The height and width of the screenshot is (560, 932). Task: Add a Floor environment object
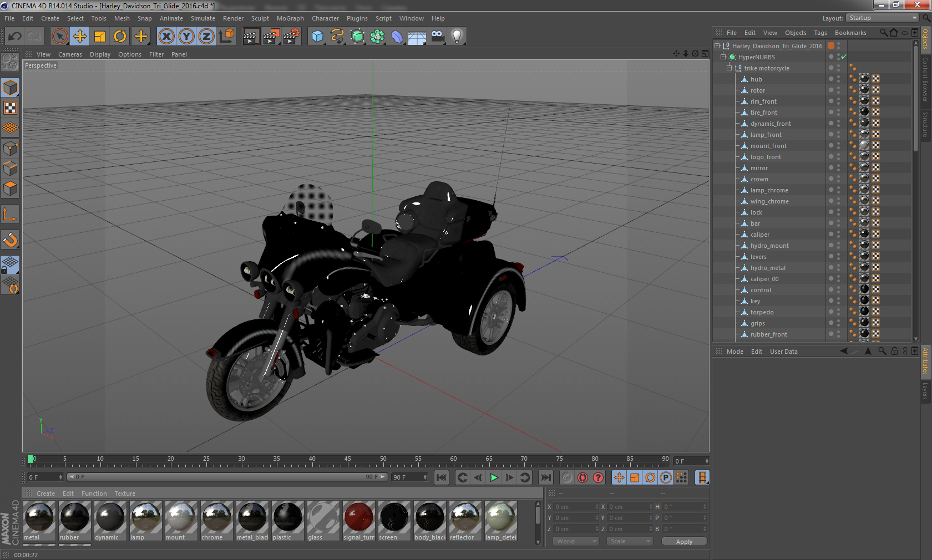(x=417, y=37)
